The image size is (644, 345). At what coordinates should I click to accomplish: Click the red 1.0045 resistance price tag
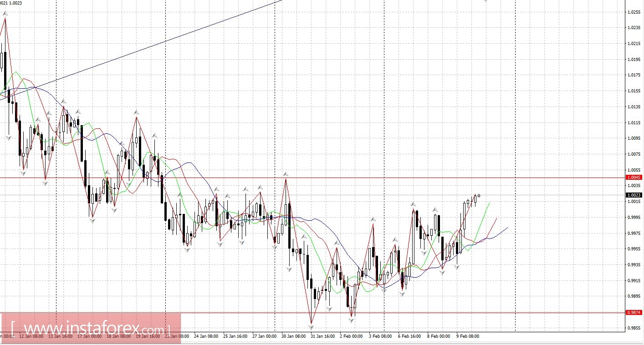[634, 178]
